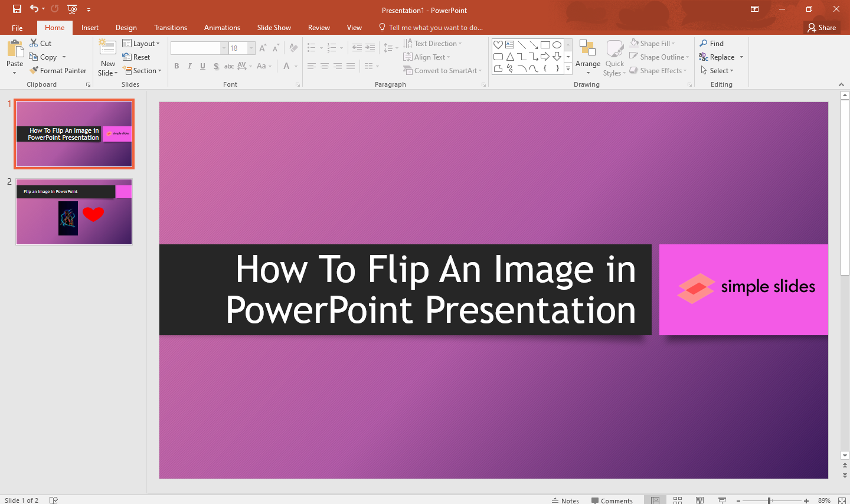The image size is (850, 504).
Task: Toggle strikethrough formatting
Action: (x=228, y=66)
